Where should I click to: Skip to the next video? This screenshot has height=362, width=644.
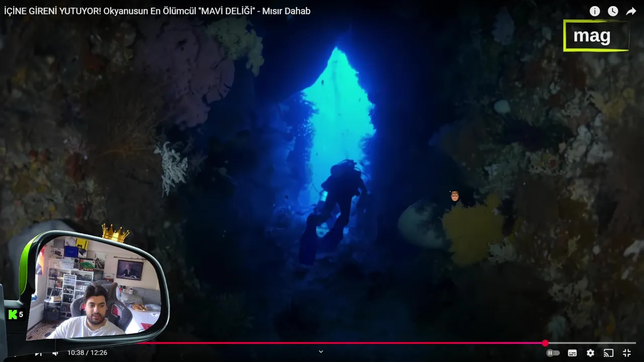pos(38,353)
